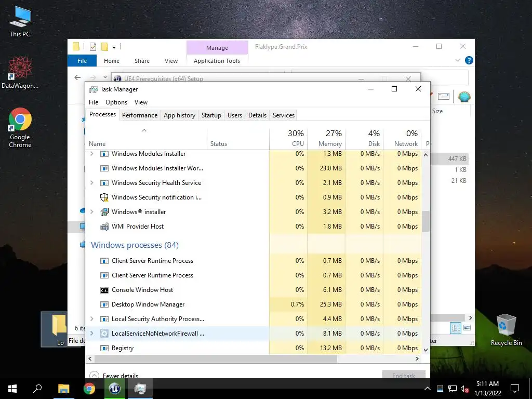Click the Windows Start button
The width and height of the screenshot is (532, 399).
click(x=12, y=389)
